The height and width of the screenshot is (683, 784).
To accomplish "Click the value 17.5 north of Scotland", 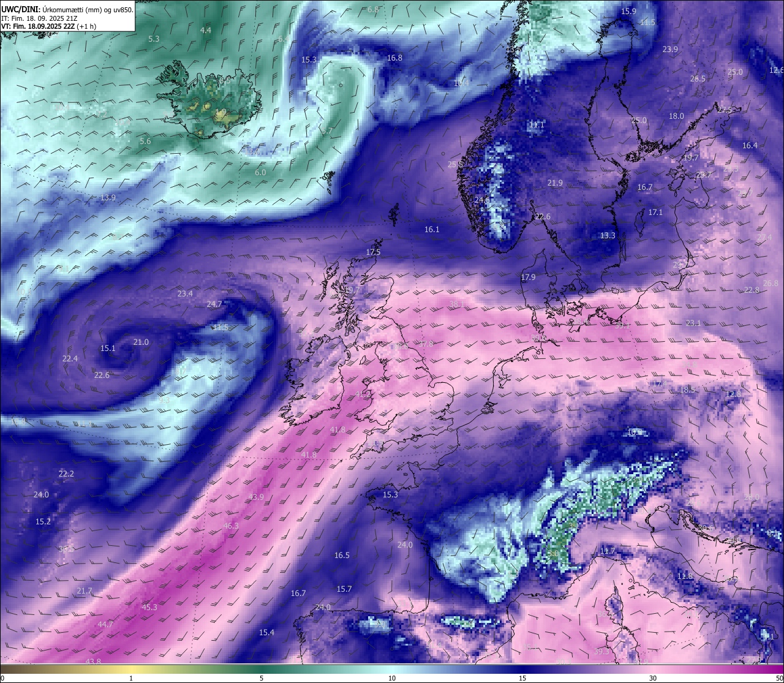I will tap(373, 252).
